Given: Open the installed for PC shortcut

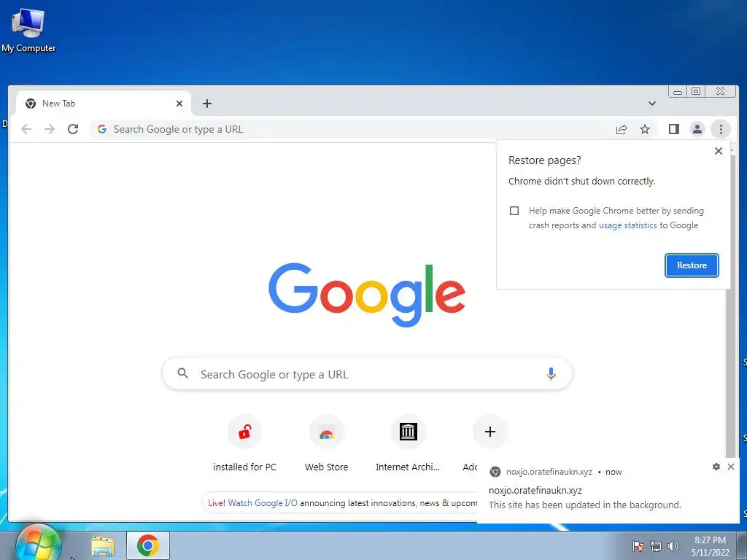Looking at the screenshot, I should tap(245, 443).
